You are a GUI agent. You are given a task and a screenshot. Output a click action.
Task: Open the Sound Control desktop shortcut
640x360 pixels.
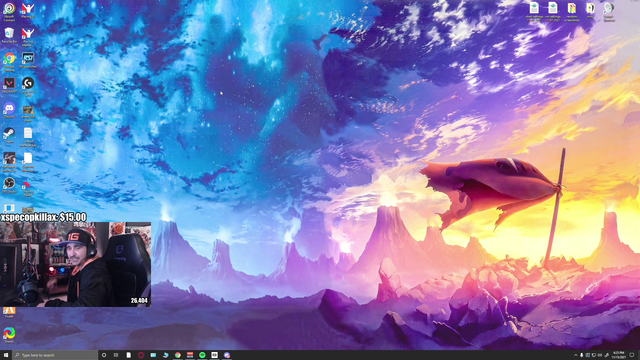609,11
